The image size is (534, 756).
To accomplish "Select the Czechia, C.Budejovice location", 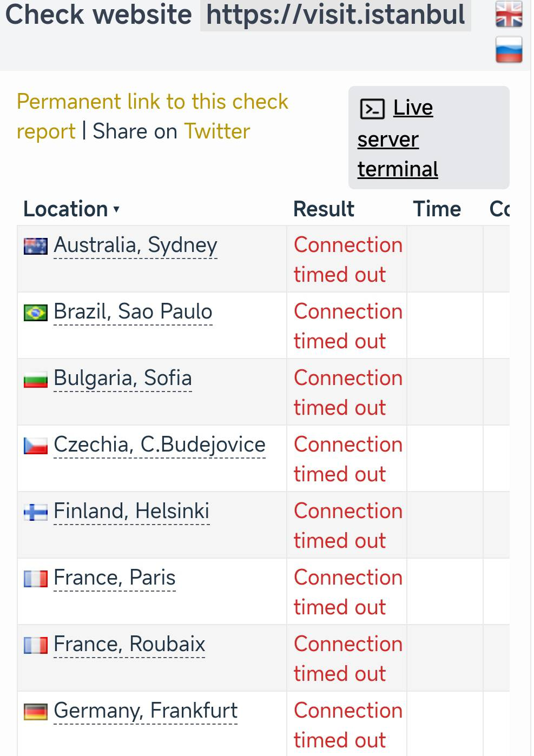I will point(160,445).
